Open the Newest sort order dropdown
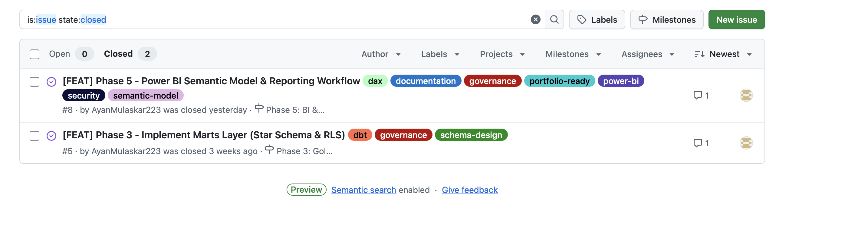The width and height of the screenshot is (868, 236). point(723,54)
